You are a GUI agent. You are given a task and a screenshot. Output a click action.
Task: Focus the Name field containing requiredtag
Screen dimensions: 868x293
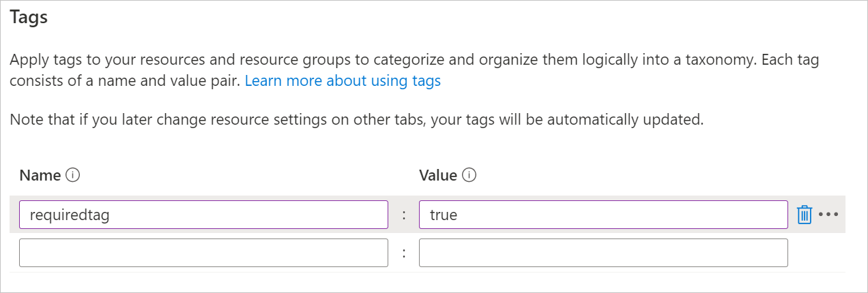pos(203,215)
